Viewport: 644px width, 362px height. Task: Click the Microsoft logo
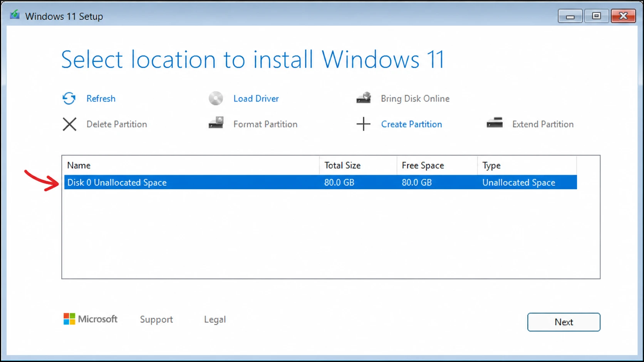pyautogui.click(x=90, y=319)
